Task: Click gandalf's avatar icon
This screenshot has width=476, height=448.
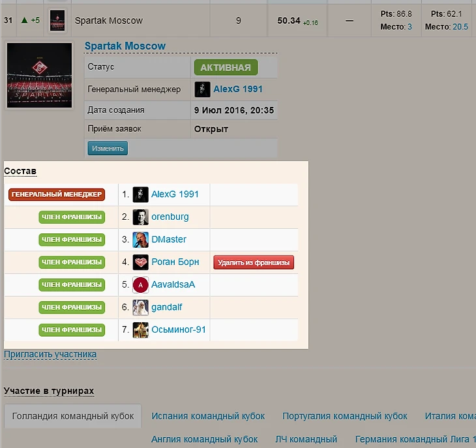Action: coord(140,307)
